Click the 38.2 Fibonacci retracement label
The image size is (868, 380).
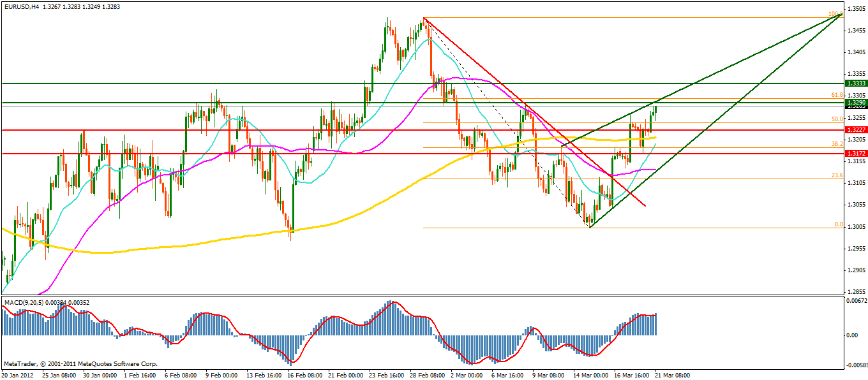tap(837, 144)
